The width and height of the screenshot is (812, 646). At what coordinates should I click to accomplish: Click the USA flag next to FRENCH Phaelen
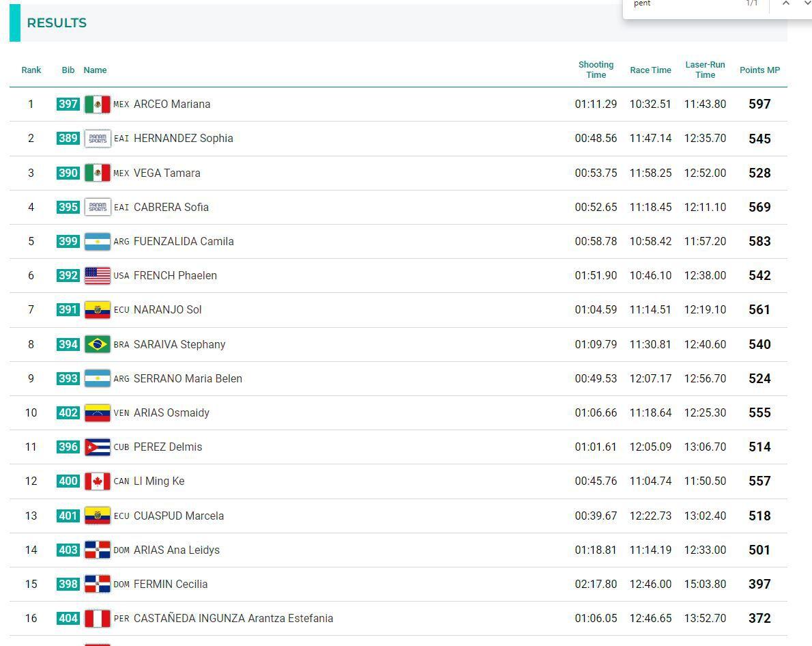click(97, 276)
